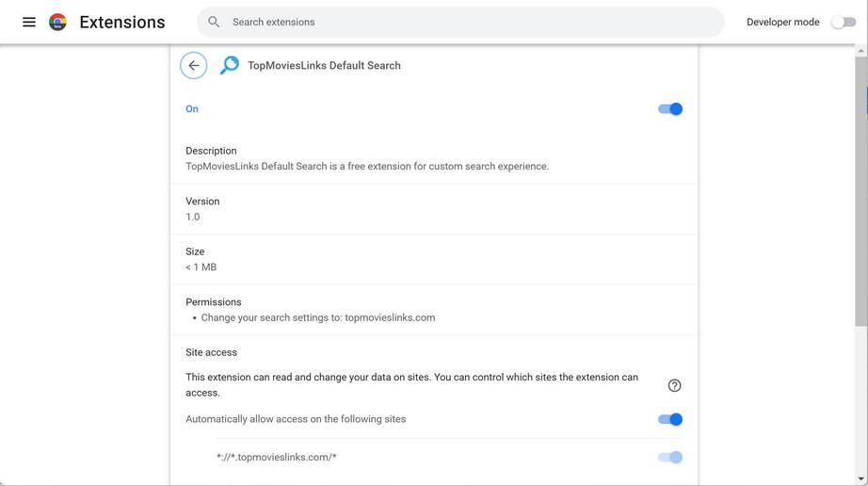
Task: Click the Extensions page title
Action: click(122, 22)
